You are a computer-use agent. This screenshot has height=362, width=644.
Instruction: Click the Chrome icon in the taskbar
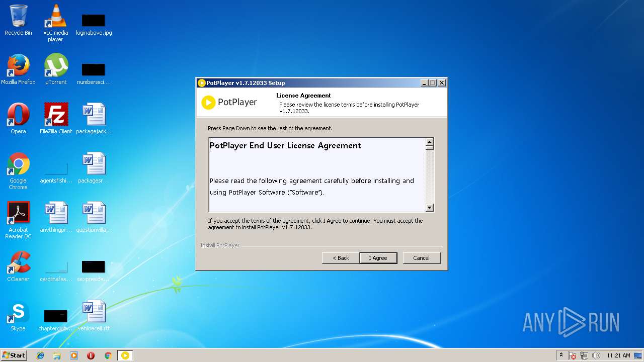pyautogui.click(x=108, y=355)
